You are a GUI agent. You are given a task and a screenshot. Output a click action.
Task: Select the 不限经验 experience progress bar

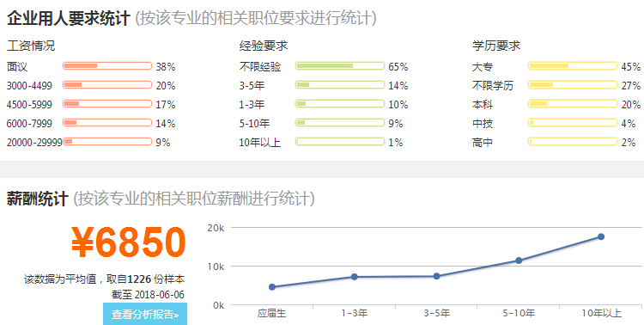pyautogui.click(x=340, y=66)
